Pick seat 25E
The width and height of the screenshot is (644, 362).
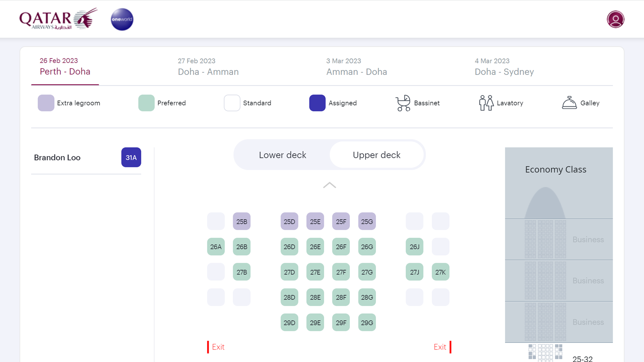click(x=315, y=221)
